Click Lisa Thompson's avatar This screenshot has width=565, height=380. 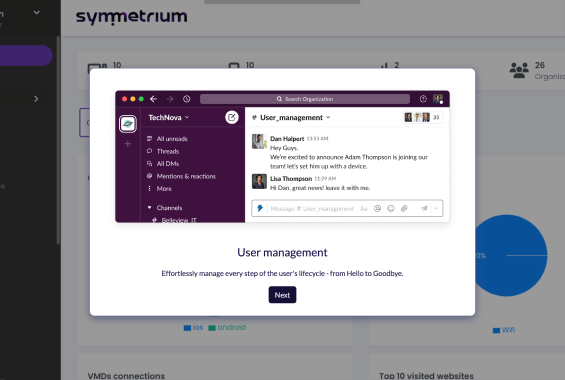coord(259,181)
